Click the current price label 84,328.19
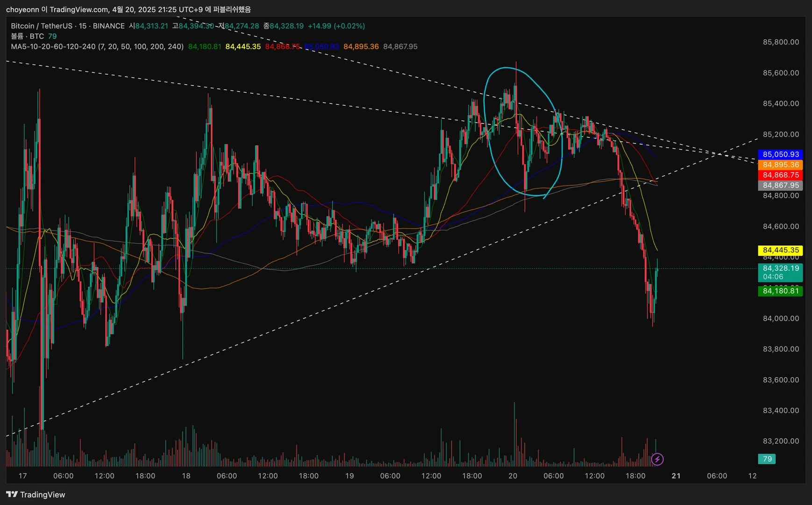The width and height of the screenshot is (812, 505). pos(780,268)
